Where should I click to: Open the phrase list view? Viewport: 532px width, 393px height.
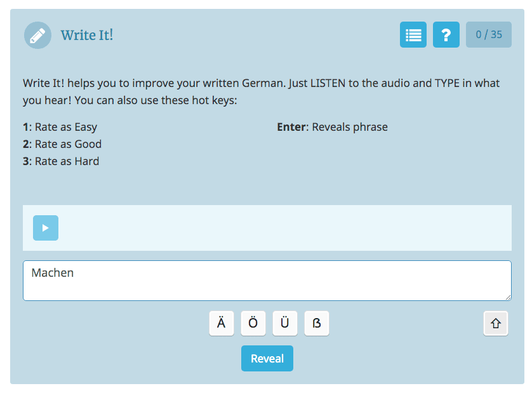click(x=413, y=35)
